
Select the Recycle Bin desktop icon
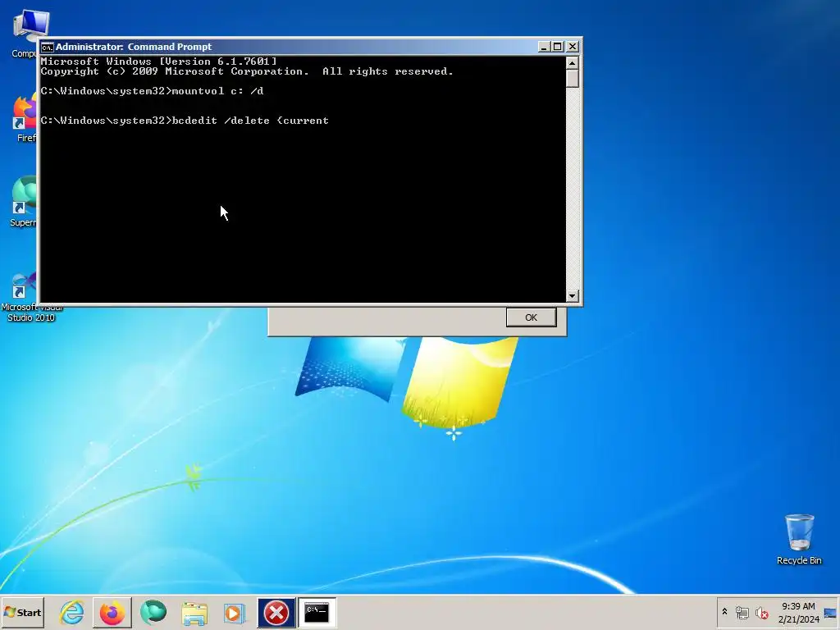799,540
